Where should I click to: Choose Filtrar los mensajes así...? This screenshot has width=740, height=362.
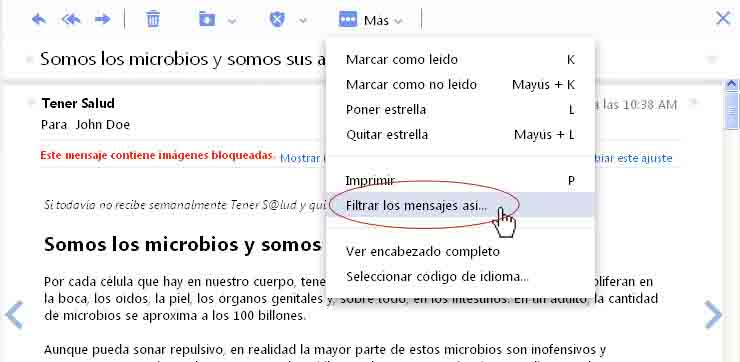point(460,205)
